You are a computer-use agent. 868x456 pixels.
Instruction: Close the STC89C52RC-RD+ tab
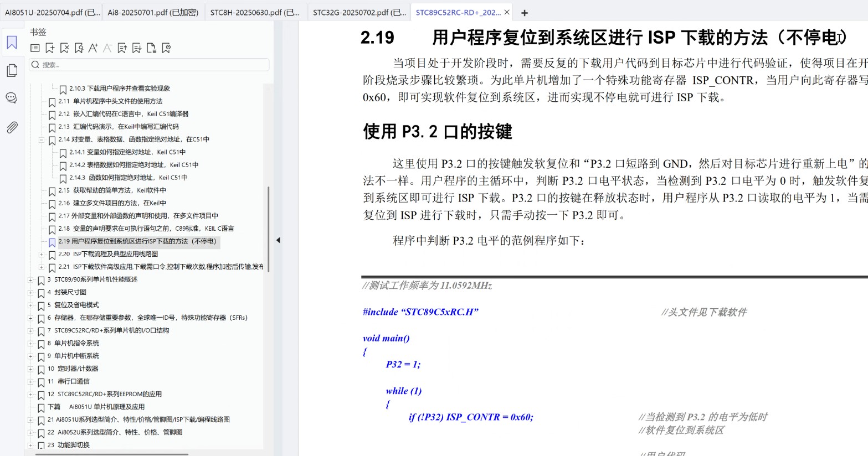pyautogui.click(x=506, y=12)
